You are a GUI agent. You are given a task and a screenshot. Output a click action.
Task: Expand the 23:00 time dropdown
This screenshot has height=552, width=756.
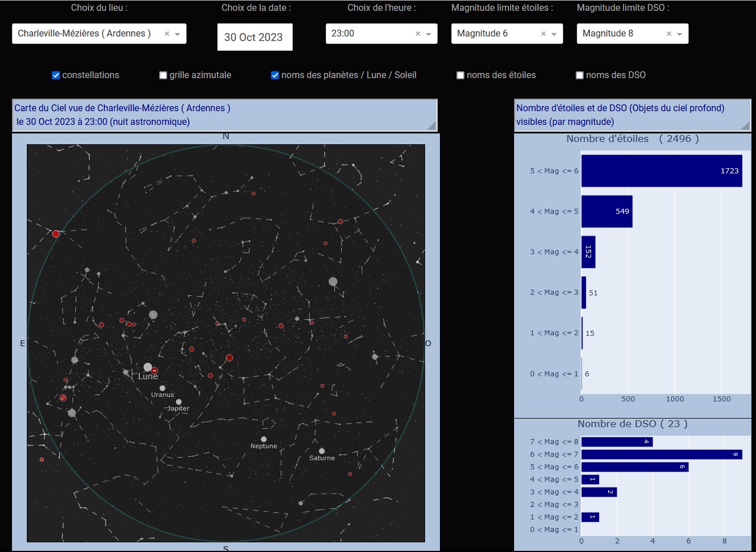(x=428, y=34)
